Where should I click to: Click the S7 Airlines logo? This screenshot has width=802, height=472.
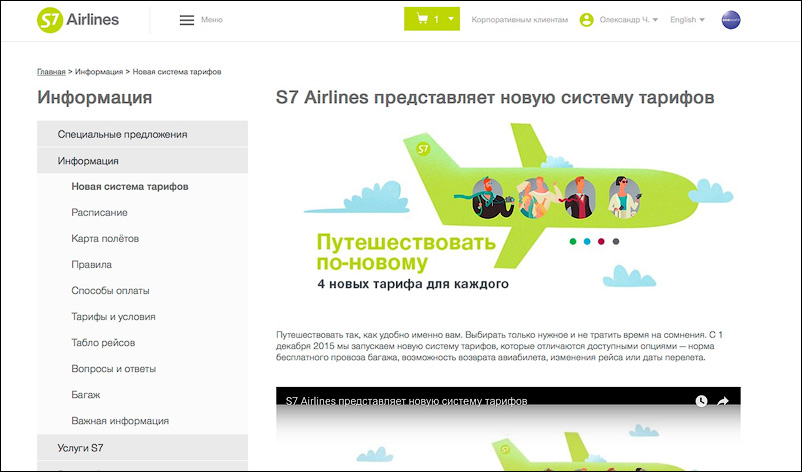point(78,20)
